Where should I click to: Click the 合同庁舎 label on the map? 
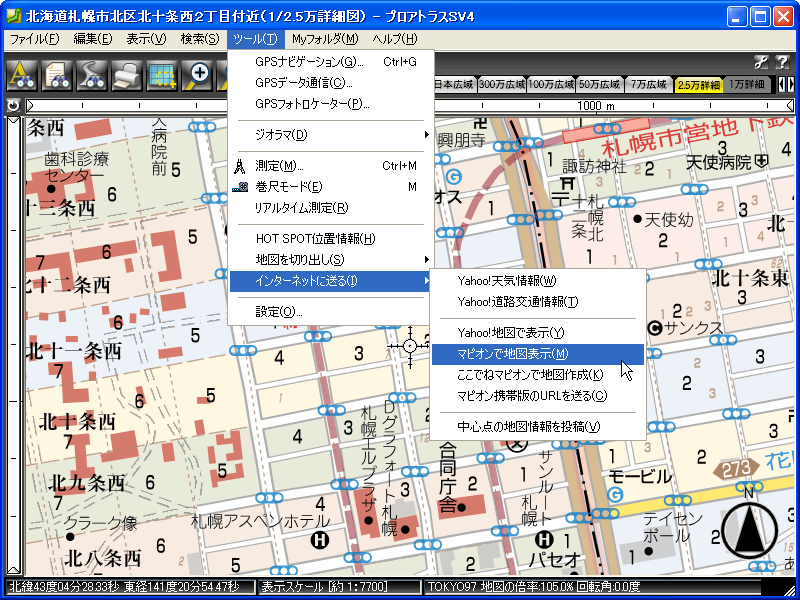pyautogui.click(x=448, y=477)
